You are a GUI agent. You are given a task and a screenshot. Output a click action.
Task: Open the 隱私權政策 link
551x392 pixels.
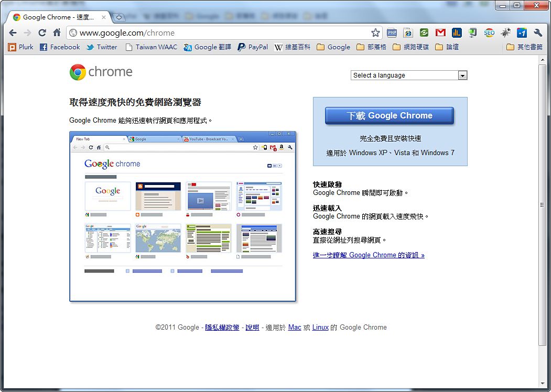pos(222,328)
